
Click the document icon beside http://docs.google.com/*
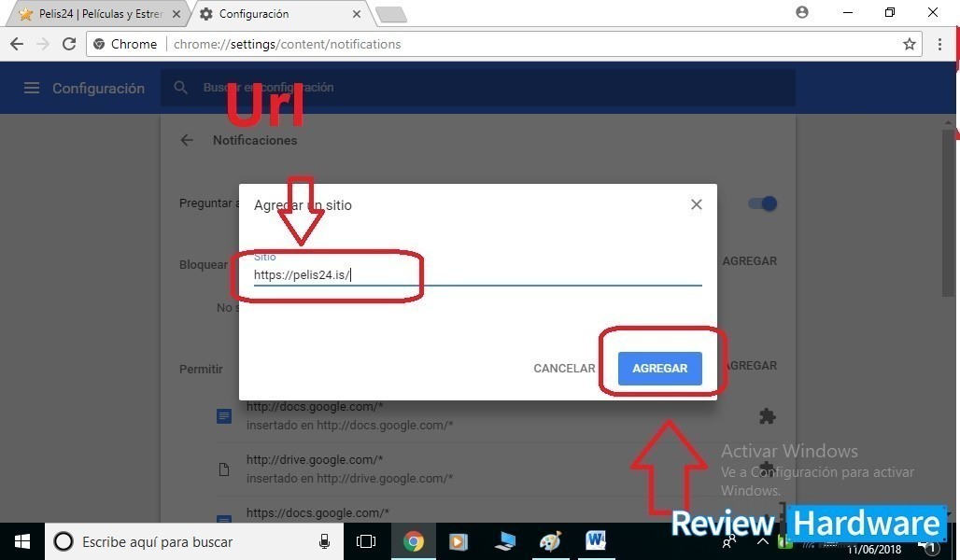(x=224, y=417)
